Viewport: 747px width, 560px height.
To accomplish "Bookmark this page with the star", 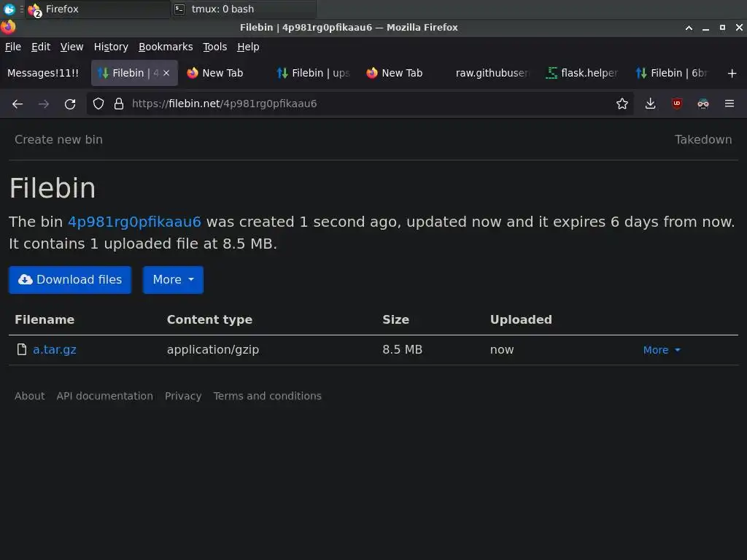I will point(622,104).
